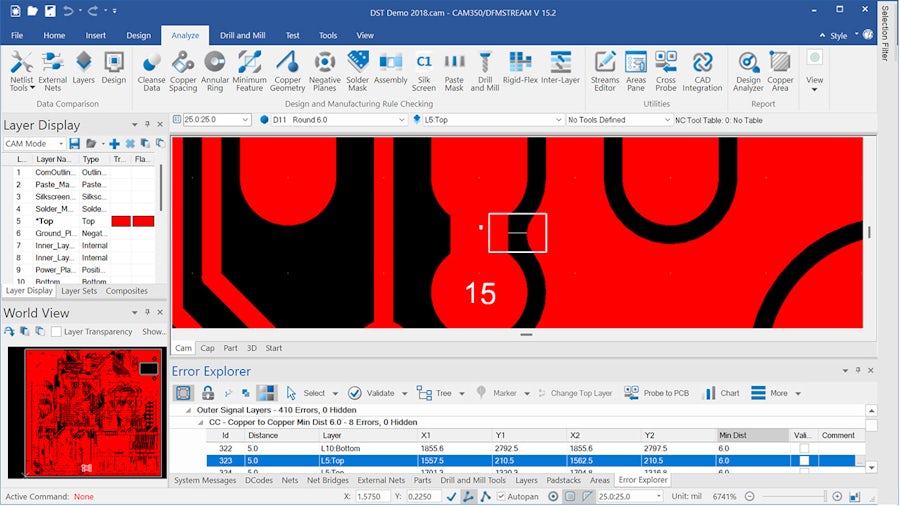Run the Copper Spacing check
Screen dimensions: 900x506
coord(183,71)
